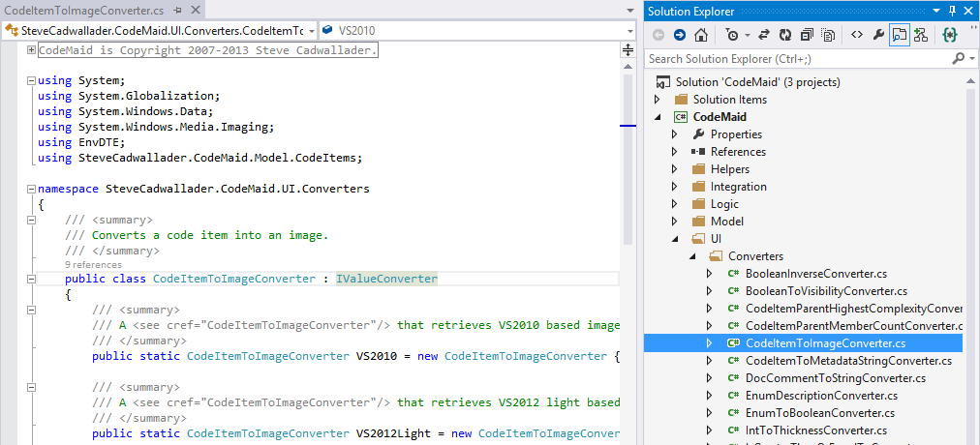Select IntToThicknessConverter.cs in the tree

pyautogui.click(x=816, y=430)
